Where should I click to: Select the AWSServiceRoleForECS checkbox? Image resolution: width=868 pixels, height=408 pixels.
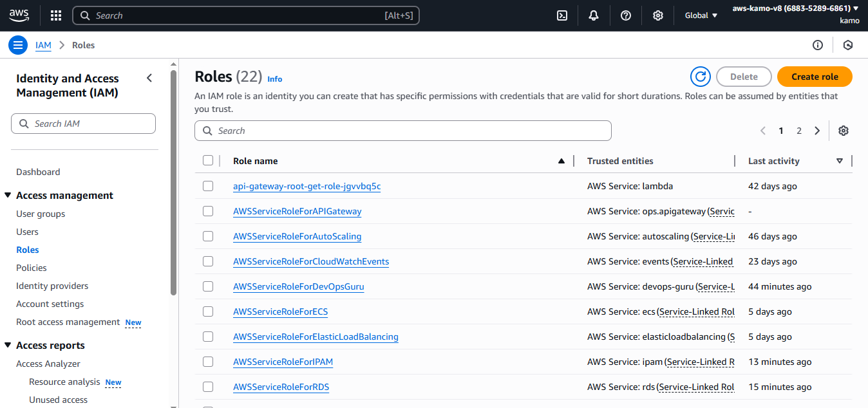tap(208, 311)
